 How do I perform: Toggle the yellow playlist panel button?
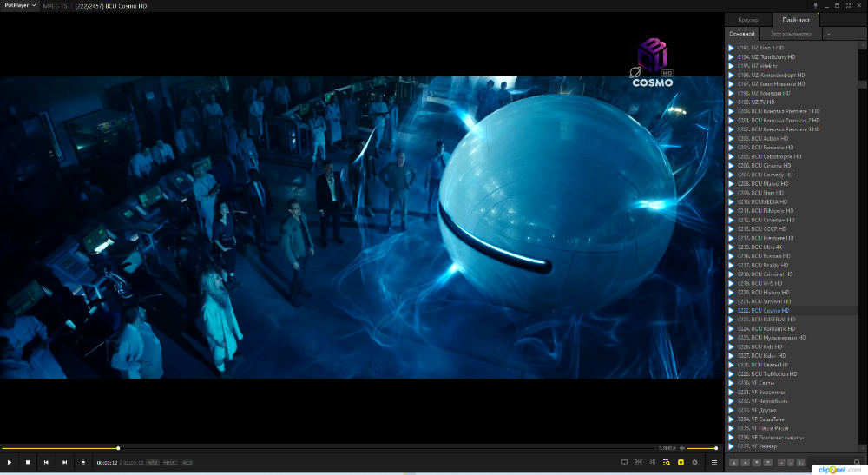coord(681,462)
